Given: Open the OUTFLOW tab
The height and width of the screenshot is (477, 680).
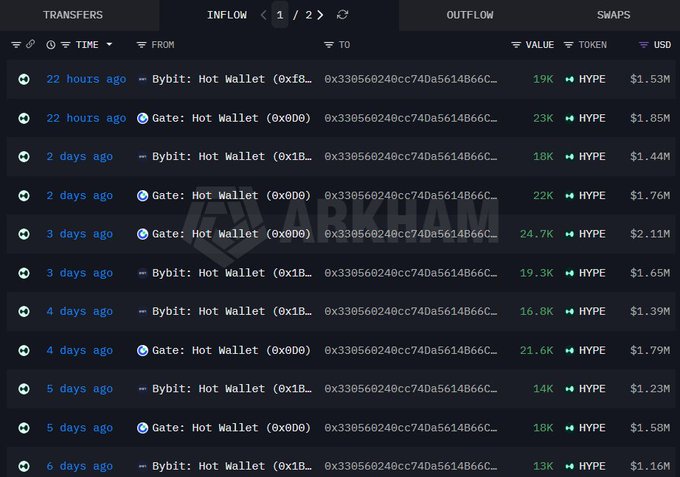Looking at the screenshot, I should [x=470, y=15].
